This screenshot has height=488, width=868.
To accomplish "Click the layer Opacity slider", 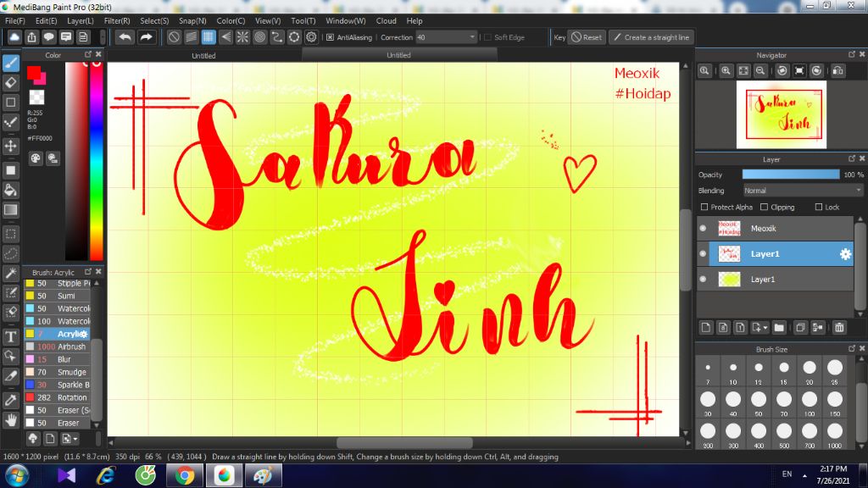I will 791,175.
